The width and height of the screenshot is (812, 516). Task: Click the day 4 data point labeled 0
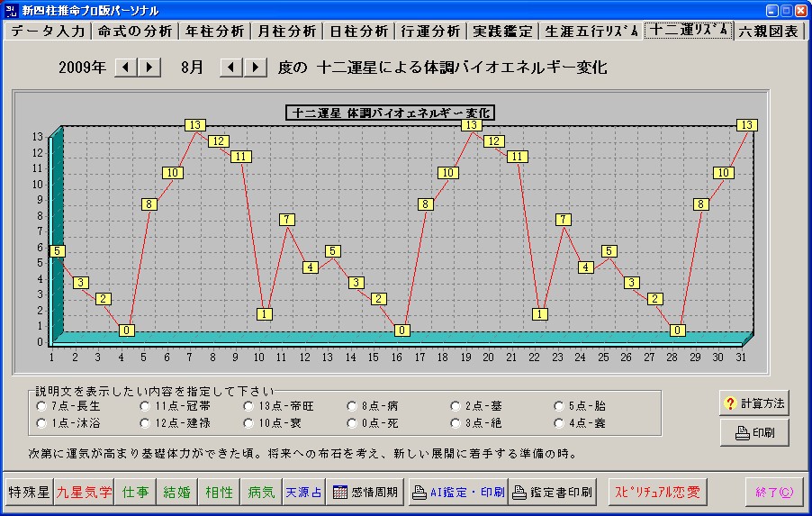tap(127, 330)
